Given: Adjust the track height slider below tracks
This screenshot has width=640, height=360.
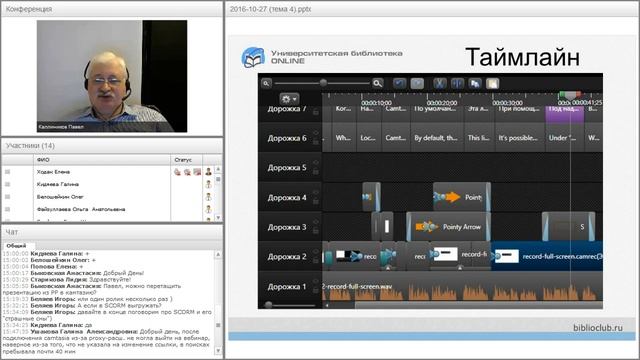Looking at the screenshot, I should click(x=269, y=304).
